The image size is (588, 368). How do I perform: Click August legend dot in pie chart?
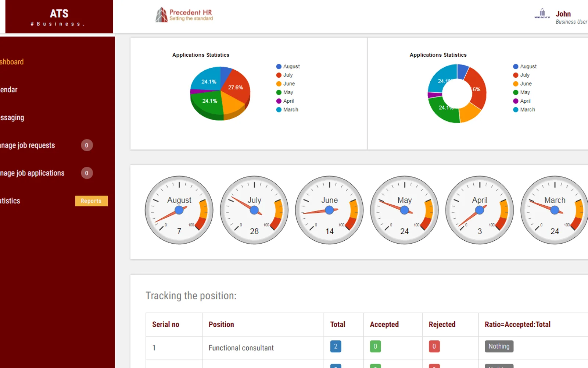(x=279, y=67)
